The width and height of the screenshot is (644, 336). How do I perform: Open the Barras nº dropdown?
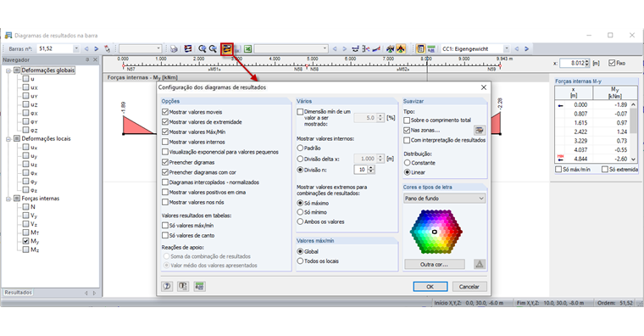tap(76, 49)
